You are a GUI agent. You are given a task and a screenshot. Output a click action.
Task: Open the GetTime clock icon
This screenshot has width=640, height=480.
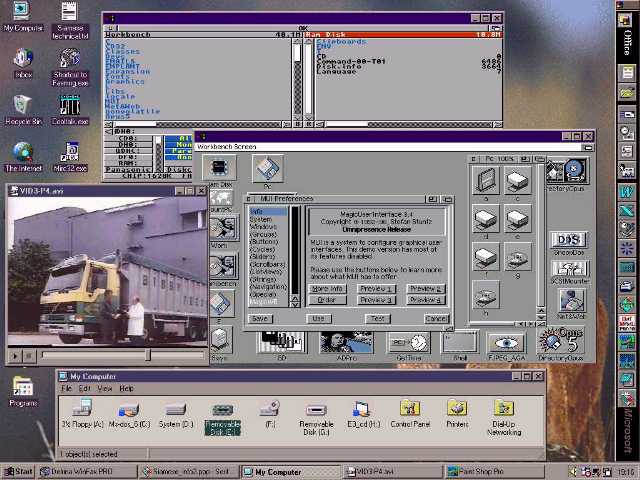tap(408, 343)
